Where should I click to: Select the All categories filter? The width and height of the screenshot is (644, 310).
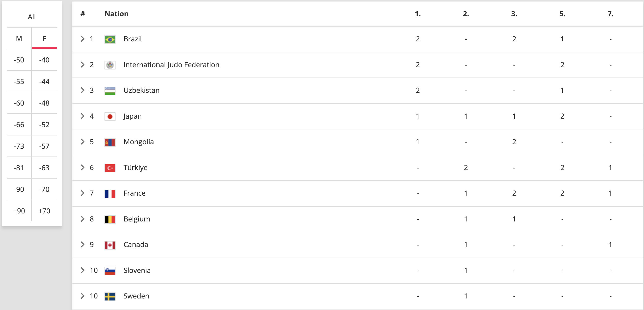pyautogui.click(x=32, y=17)
